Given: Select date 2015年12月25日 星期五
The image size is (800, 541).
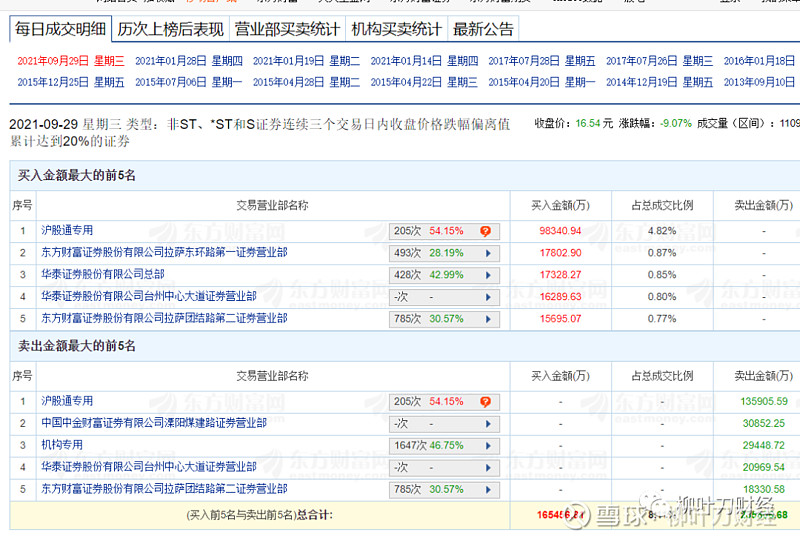Looking at the screenshot, I should point(71,82).
